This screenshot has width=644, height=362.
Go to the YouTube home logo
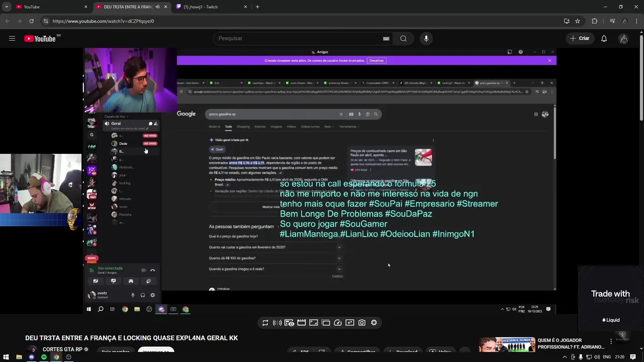[40, 39]
